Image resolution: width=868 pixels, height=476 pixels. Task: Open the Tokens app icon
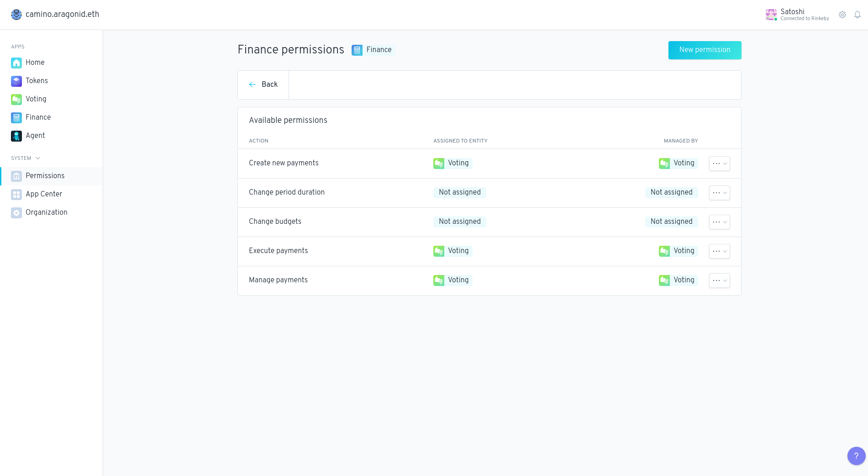point(16,81)
